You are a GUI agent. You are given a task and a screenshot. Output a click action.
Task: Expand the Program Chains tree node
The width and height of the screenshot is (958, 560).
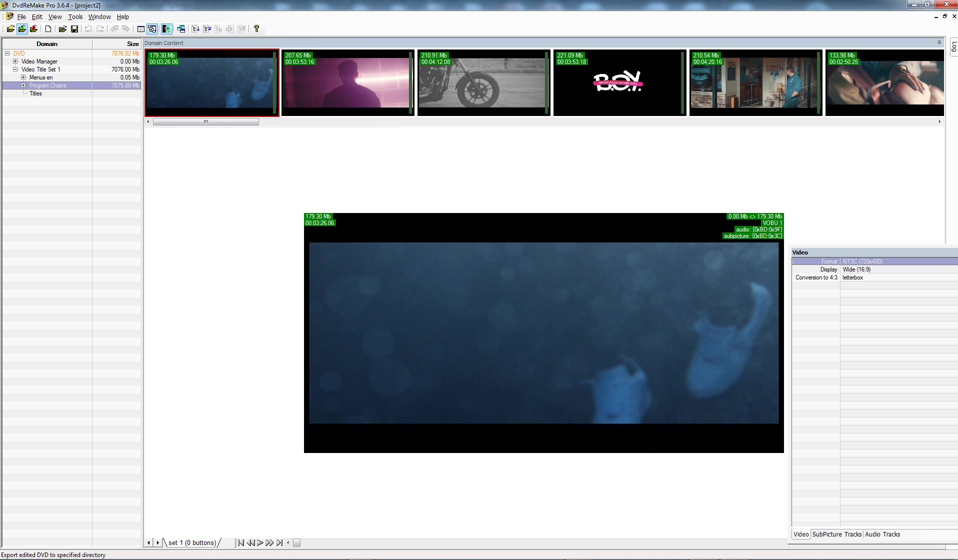pos(23,85)
